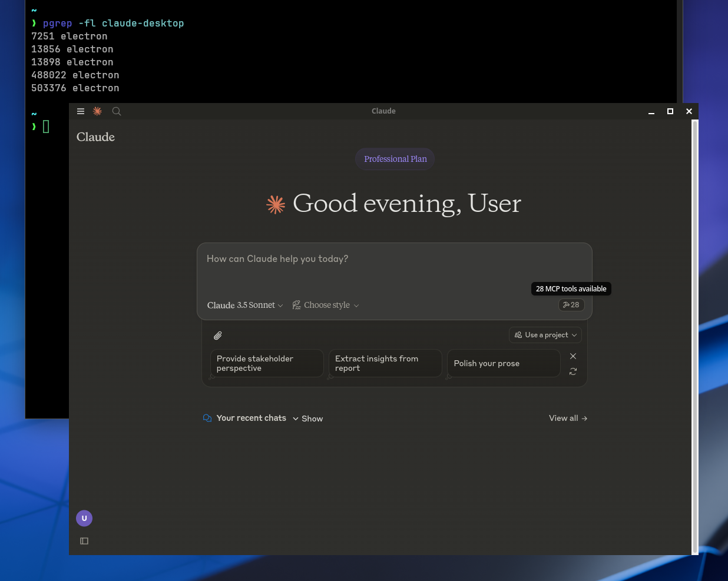728x581 pixels.
Task: Attach a file with the paperclip icon
Action: coord(217,335)
